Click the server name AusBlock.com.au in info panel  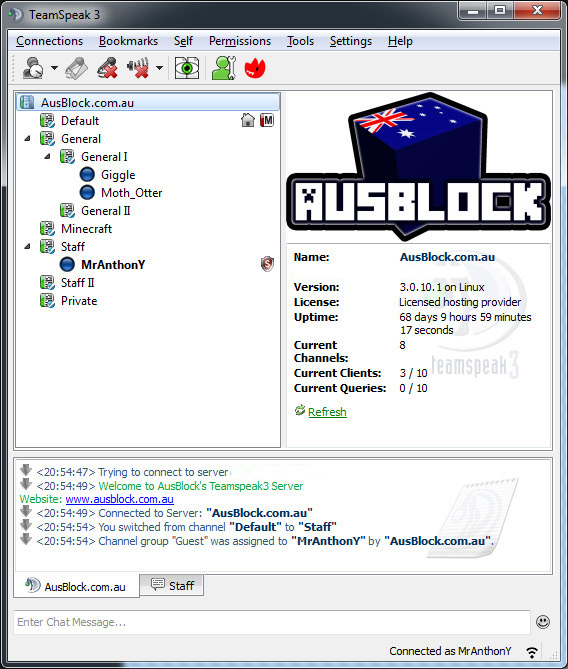click(447, 257)
